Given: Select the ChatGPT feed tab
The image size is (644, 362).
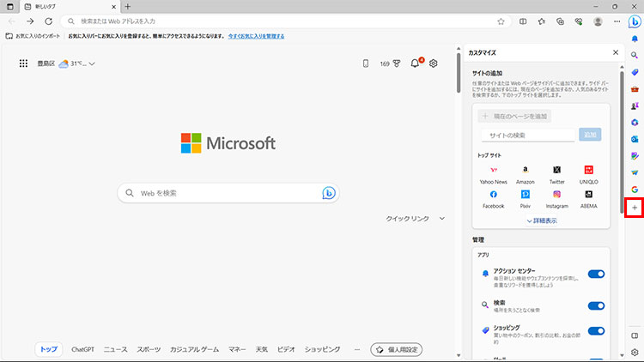Looking at the screenshot, I should 82,350.
